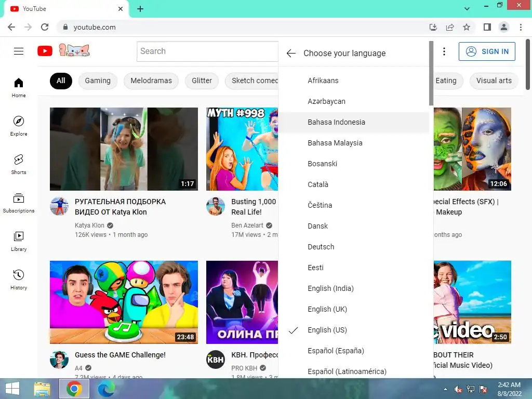Choose Català language
Image resolution: width=532 pixels, height=399 pixels.
coord(354,184)
